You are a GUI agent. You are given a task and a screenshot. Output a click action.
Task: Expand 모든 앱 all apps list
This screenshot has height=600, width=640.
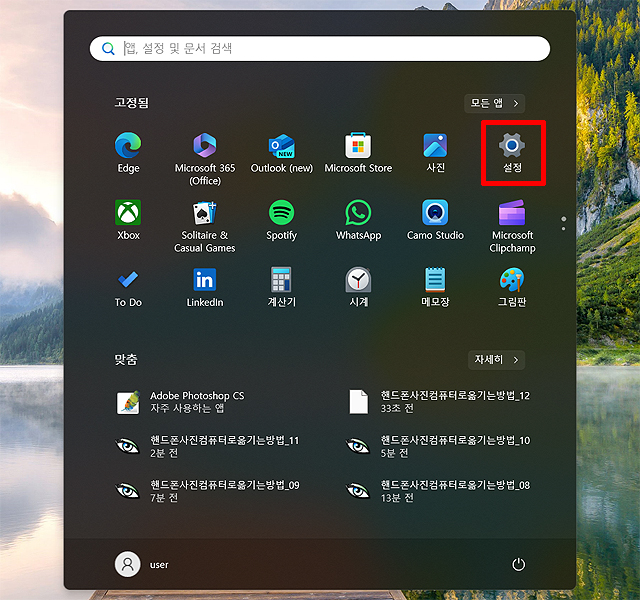(494, 103)
